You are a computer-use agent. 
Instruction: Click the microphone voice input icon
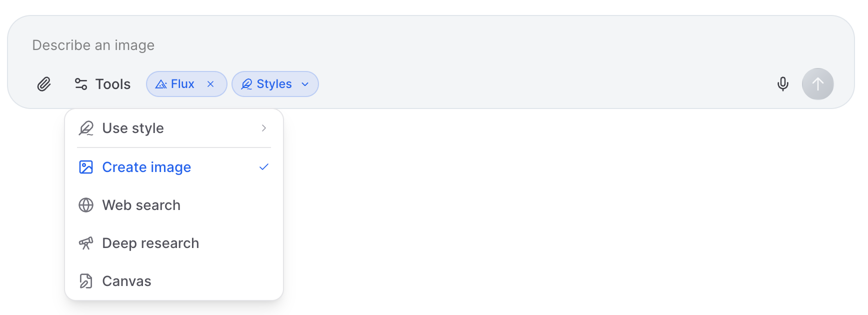782,84
